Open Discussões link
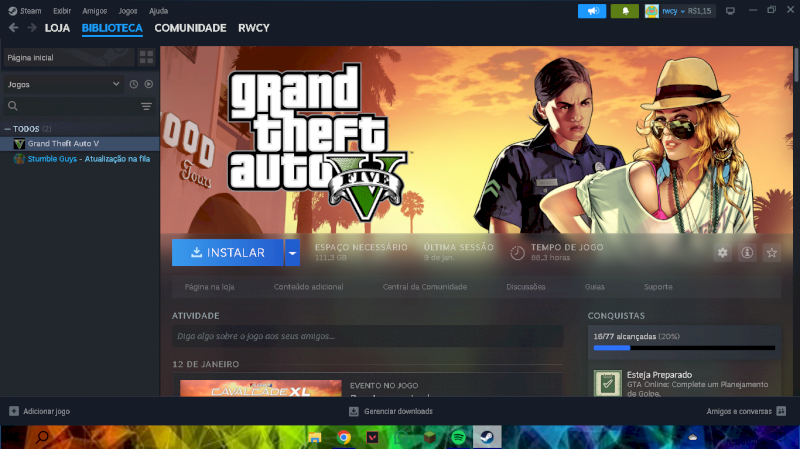Image resolution: width=800 pixels, height=449 pixels. click(x=526, y=287)
